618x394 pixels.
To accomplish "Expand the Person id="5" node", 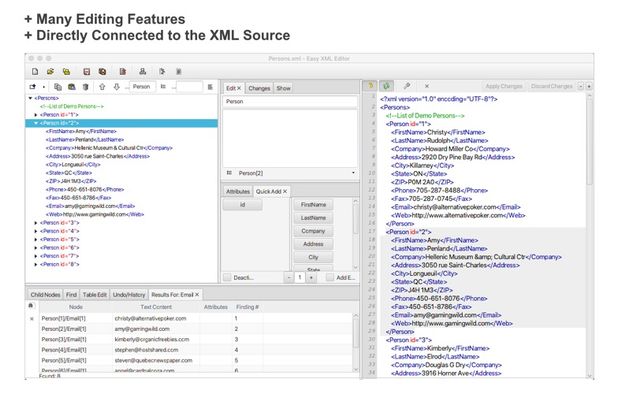I will coord(36,240).
